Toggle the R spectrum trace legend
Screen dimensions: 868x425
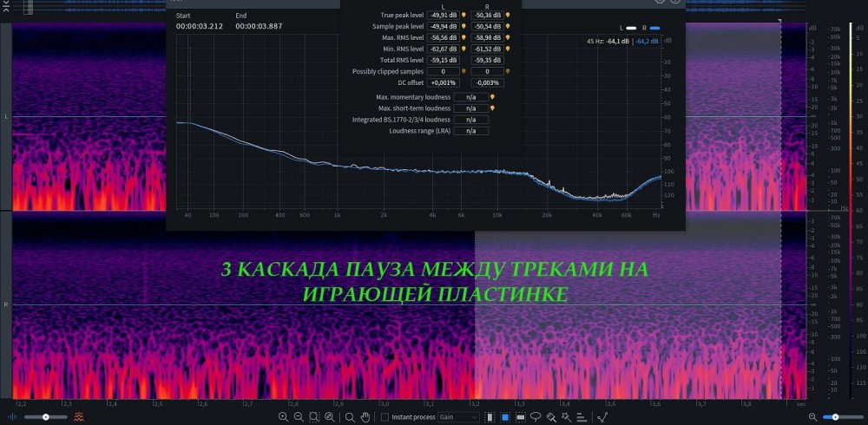(651, 28)
